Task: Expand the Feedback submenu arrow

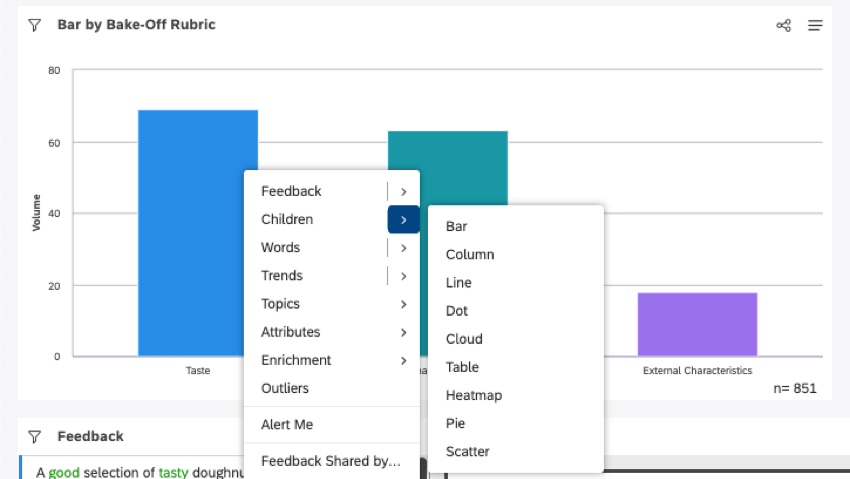Action: 403,191
